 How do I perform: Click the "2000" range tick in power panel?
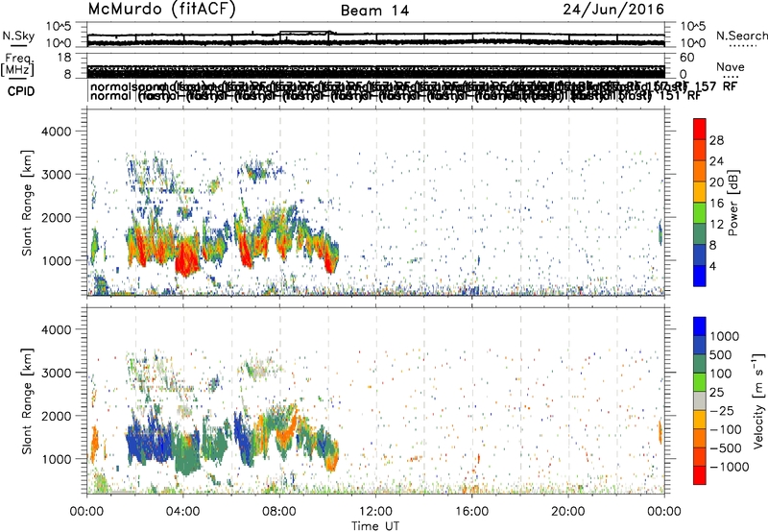tap(56, 217)
